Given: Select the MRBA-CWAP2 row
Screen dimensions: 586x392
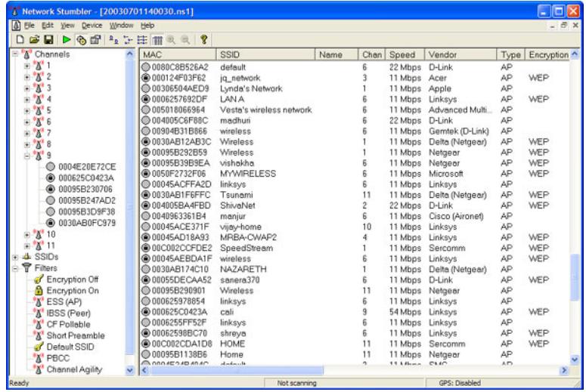Looking at the screenshot, I should (355, 237).
